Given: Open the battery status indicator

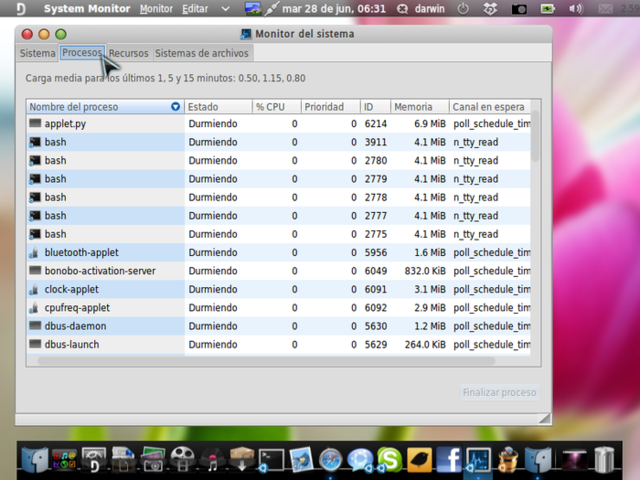Looking at the screenshot, I should [x=547, y=9].
